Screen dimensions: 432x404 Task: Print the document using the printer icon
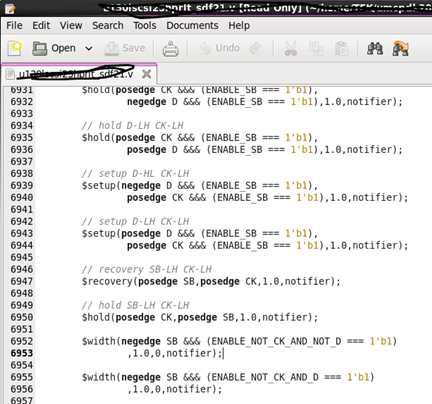(170, 49)
